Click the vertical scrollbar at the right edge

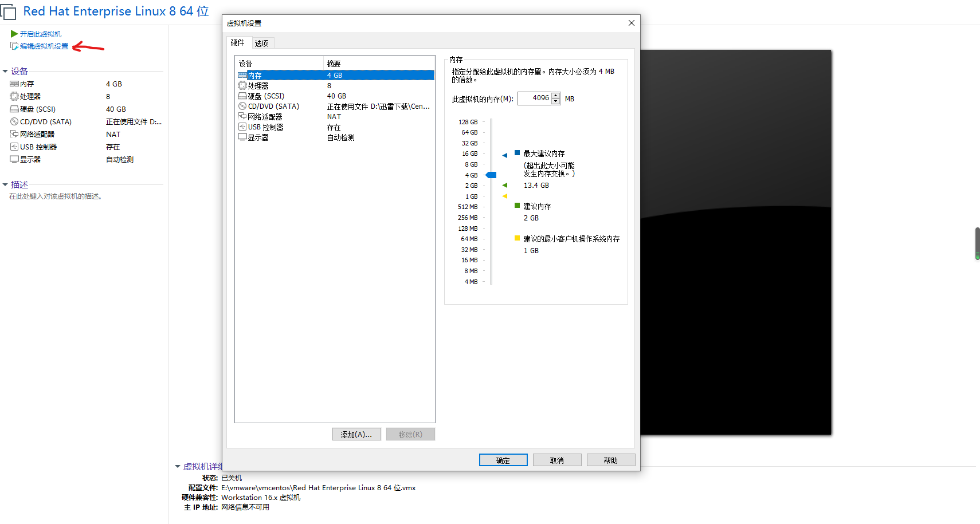(x=978, y=243)
